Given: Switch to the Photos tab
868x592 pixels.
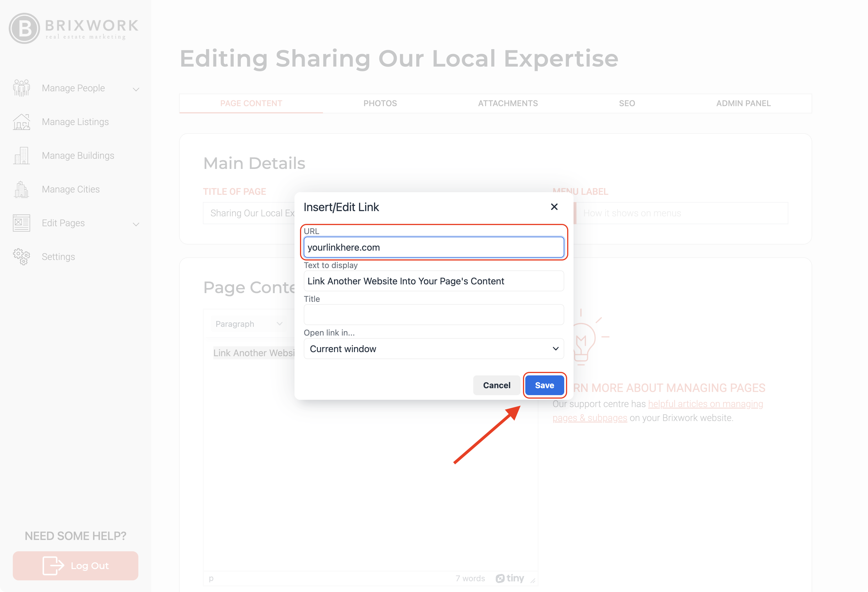Looking at the screenshot, I should [x=380, y=104].
